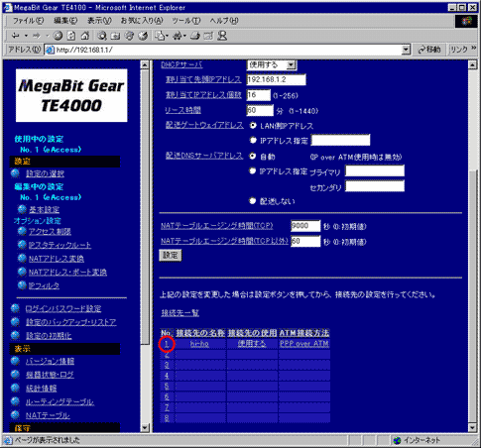Open the DHCPサーバ 使用する dropdown
The image size is (481, 448).
click(272, 65)
